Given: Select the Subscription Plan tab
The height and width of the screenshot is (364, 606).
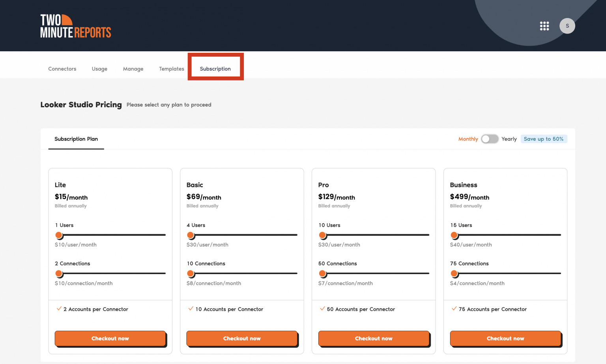Looking at the screenshot, I should pyautogui.click(x=76, y=139).
